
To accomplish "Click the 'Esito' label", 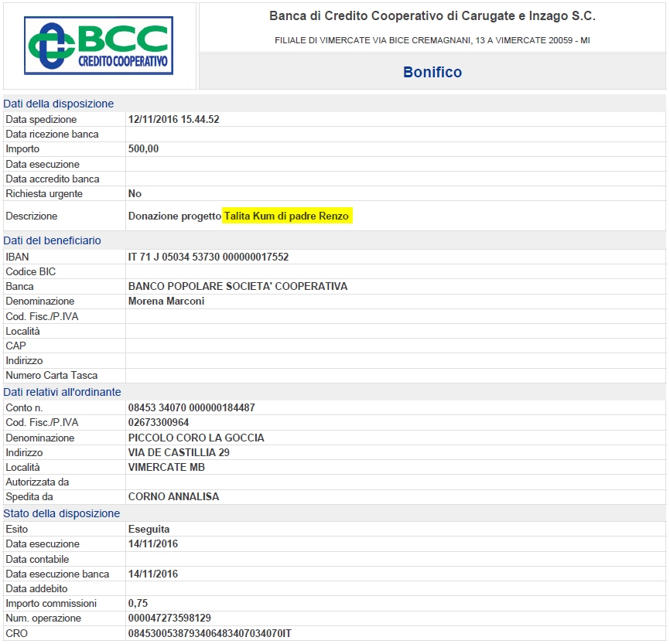I will click(17, 529).
